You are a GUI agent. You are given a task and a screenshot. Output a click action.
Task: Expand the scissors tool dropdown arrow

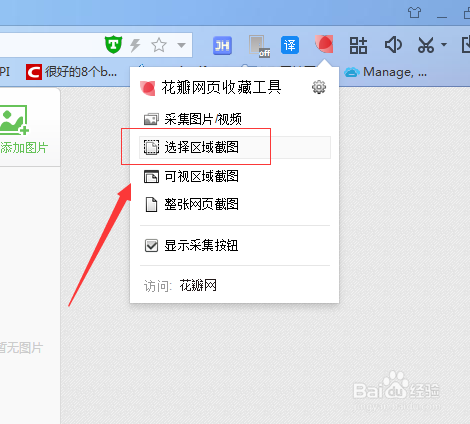(444, 44)
